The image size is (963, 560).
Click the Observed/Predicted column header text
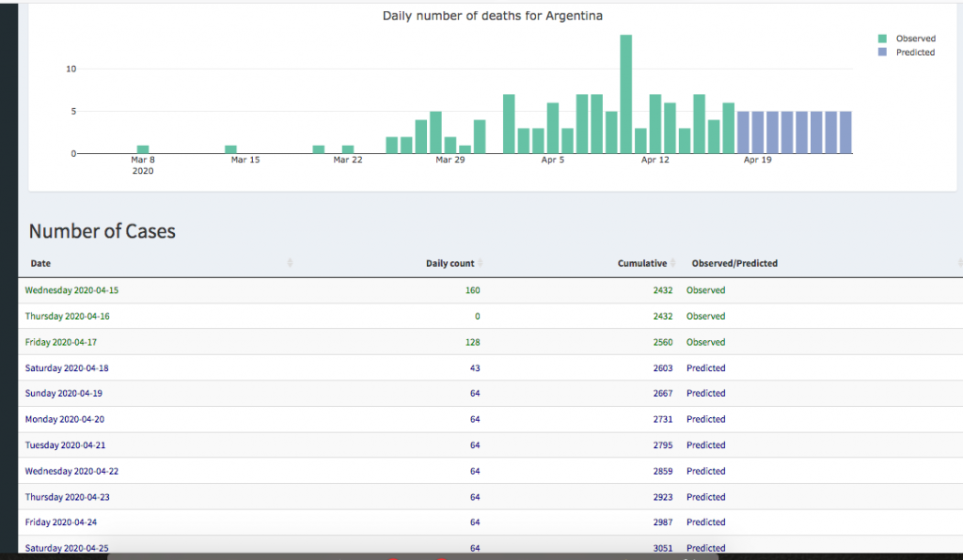tap(734, 263)
